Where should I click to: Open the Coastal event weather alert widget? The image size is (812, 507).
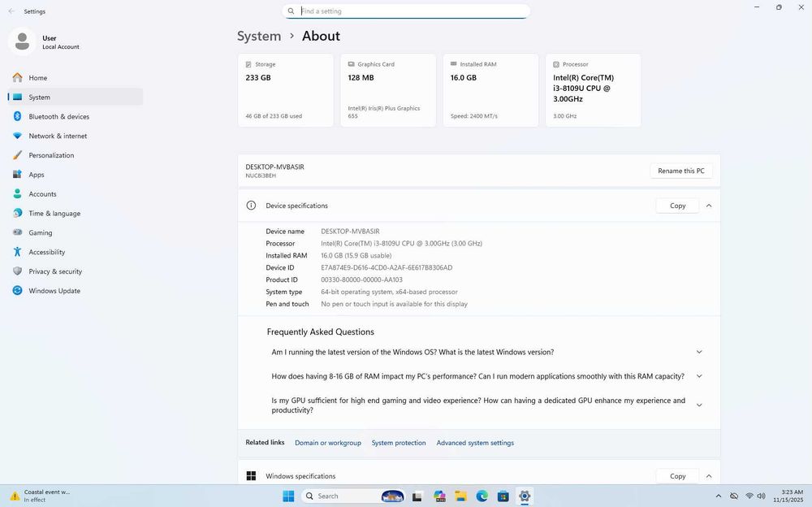pos(41,496)
